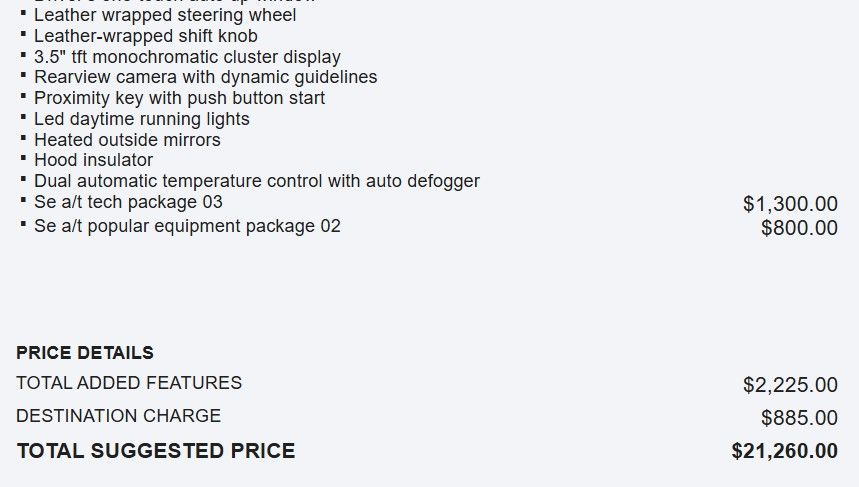Click the Leather wrapped steering wheel item
The image size is (859, 487).
pos(165,16)
